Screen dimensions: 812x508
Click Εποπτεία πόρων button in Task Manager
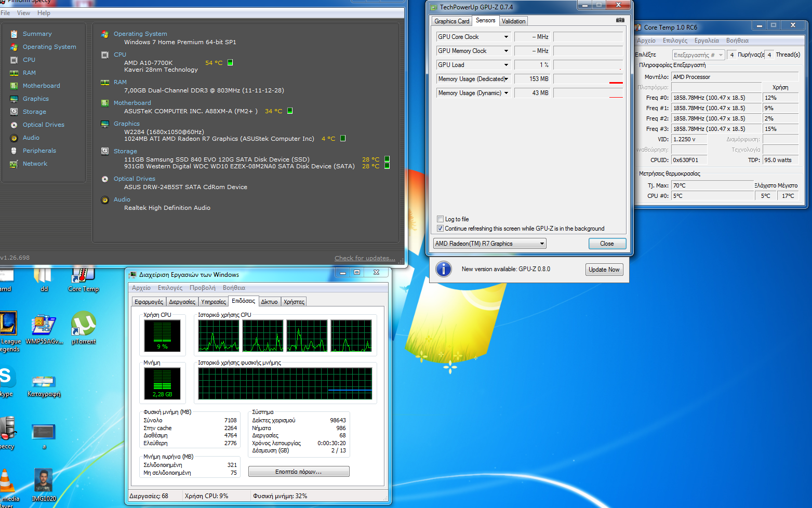pyautogui.click(x=299, y=472)
